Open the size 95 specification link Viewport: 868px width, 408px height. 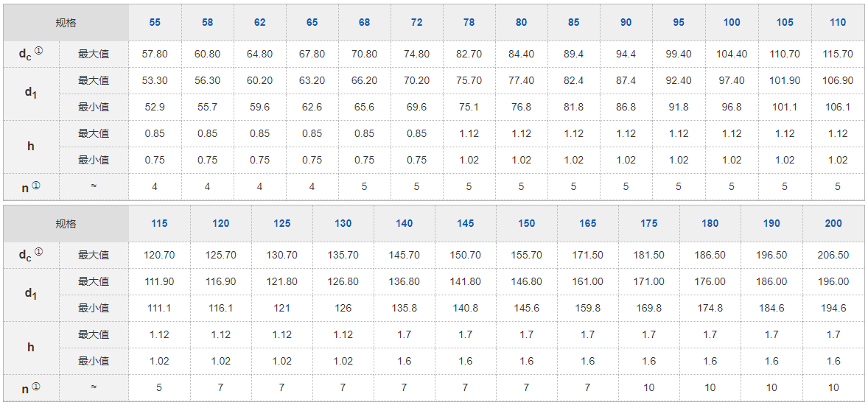pos(679,22)
